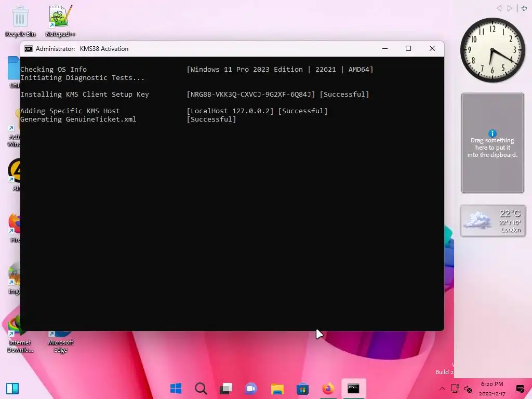
Task: Click the muted volume tray icon
Action: 468,389
